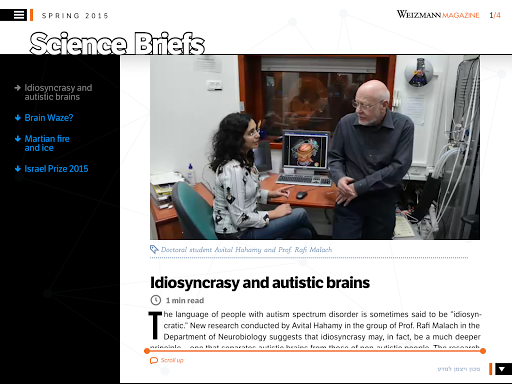Click the left handle of orange scroll bar
Screen dimensions: 512x384
[147, 351]
